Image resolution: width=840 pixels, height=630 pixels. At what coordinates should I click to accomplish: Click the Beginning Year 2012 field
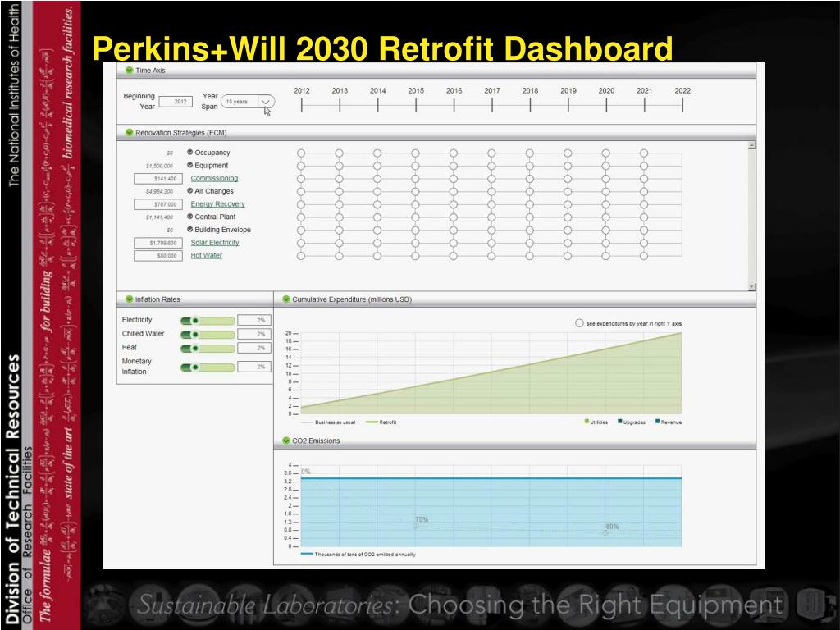point(176,101)
